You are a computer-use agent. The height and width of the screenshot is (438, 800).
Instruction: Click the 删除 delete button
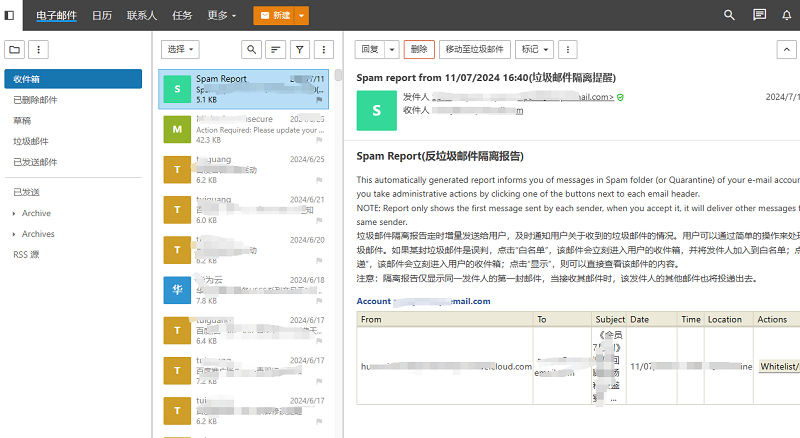tap(419, 50)
